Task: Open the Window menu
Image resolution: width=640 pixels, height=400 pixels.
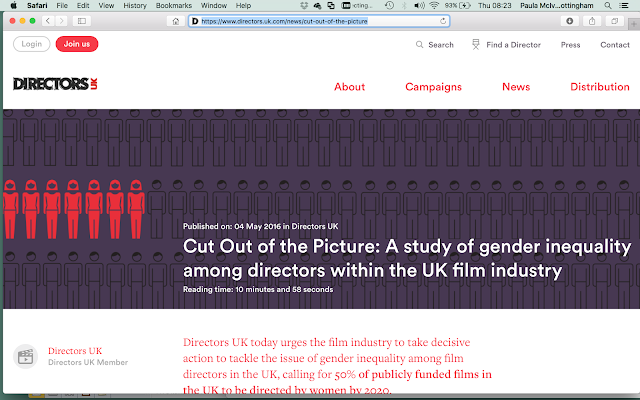Action: tap(213, 5)
